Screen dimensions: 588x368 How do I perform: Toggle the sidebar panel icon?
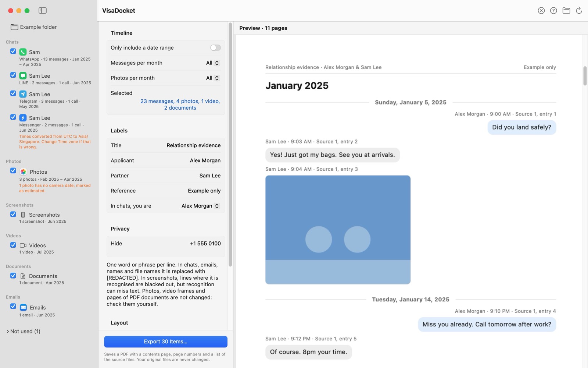43,11
